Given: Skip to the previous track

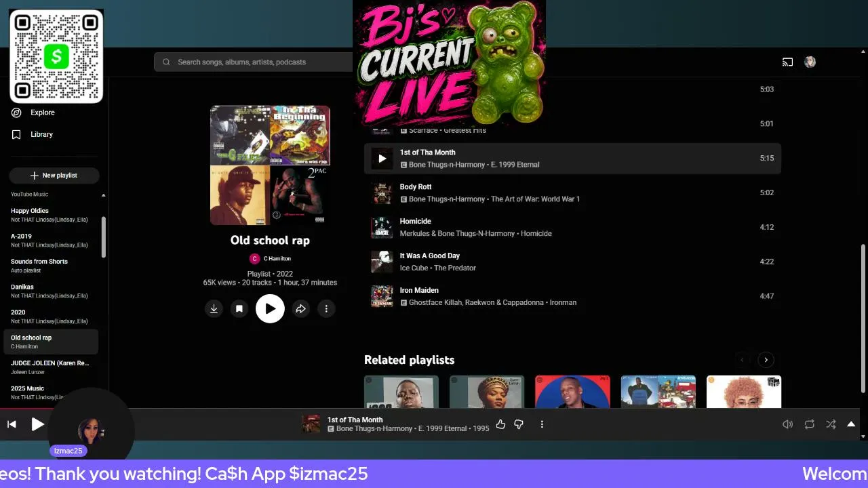Looking at the screenshot, I should coord(12,424).
